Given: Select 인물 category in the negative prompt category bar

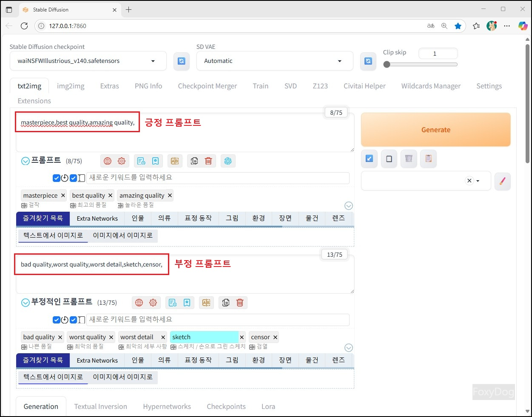Looking at the screenshot, I should point(138,360).
